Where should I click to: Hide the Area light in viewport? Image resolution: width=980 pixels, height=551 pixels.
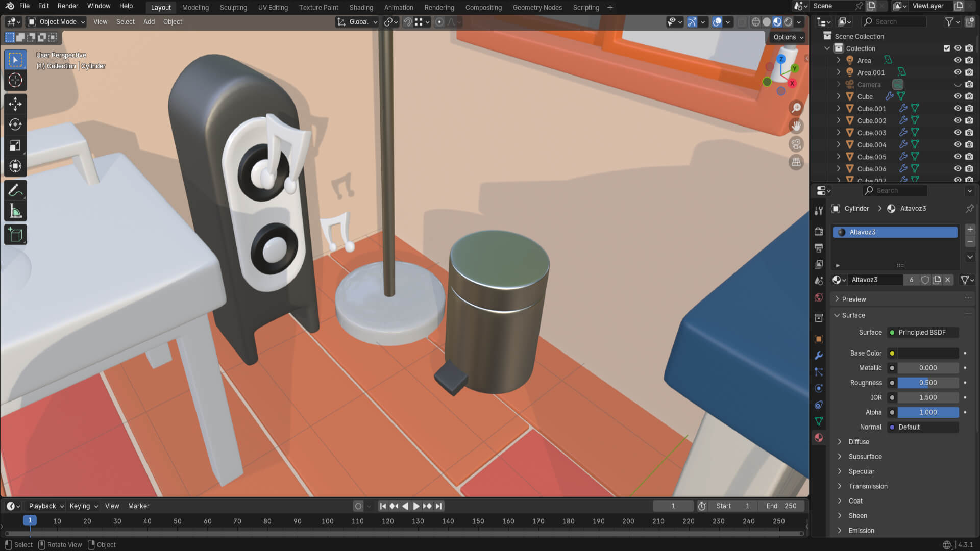(x=958, y=60)
